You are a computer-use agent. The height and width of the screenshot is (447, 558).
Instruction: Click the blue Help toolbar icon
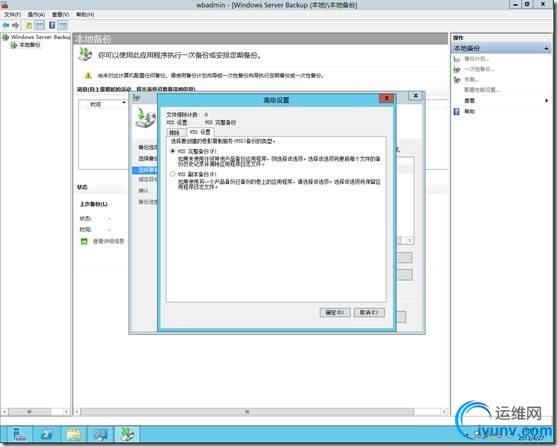52,25
